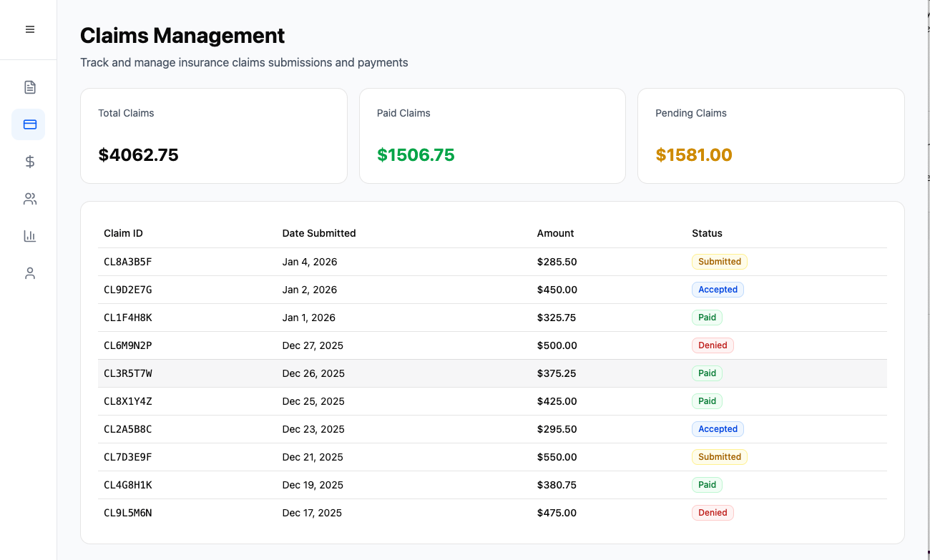Screen dimensions: 930x560
Task: Toggle the hamburger menu icon
Action: (29, 29)
